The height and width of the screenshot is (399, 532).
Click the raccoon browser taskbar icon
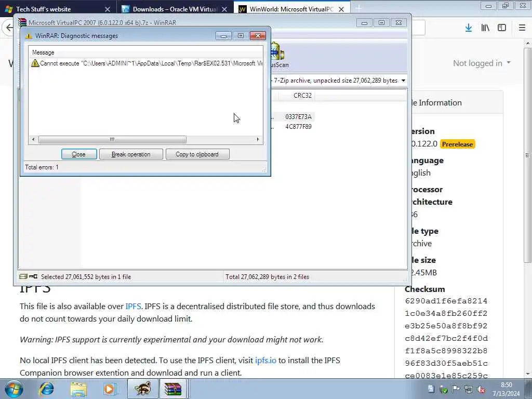pos(142,389)
